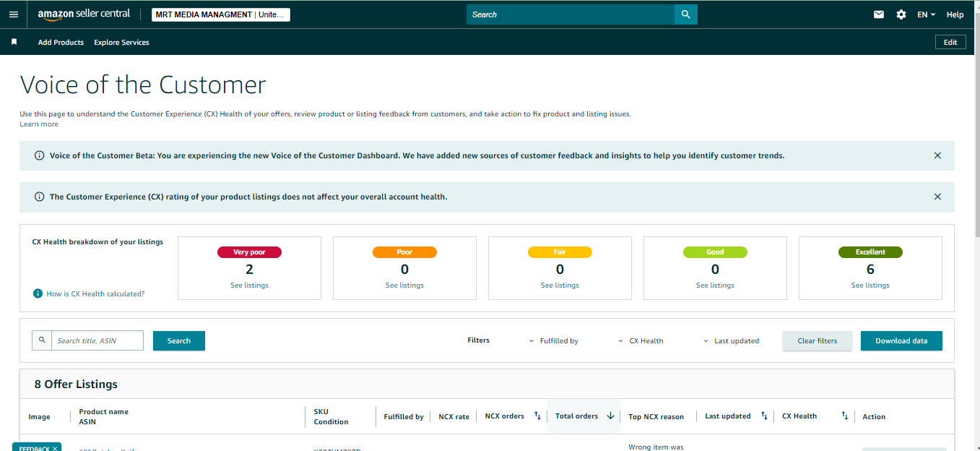Click the Learn more link
980x451 pixels.
(x=39, y=124)
